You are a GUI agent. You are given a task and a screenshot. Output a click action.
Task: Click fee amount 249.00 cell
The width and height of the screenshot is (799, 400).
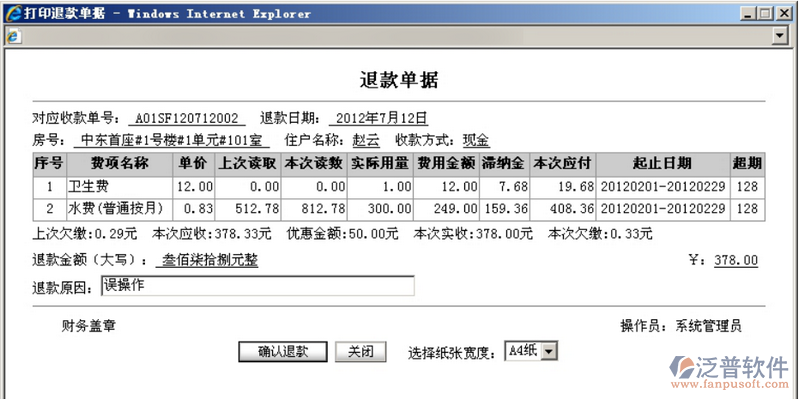tap(446, 209)
